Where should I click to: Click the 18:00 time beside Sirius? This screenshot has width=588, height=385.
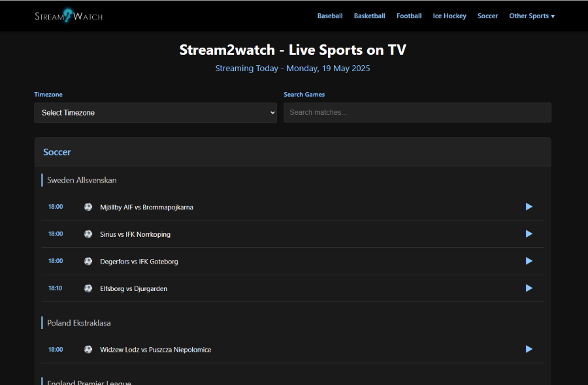coord(56,234)
